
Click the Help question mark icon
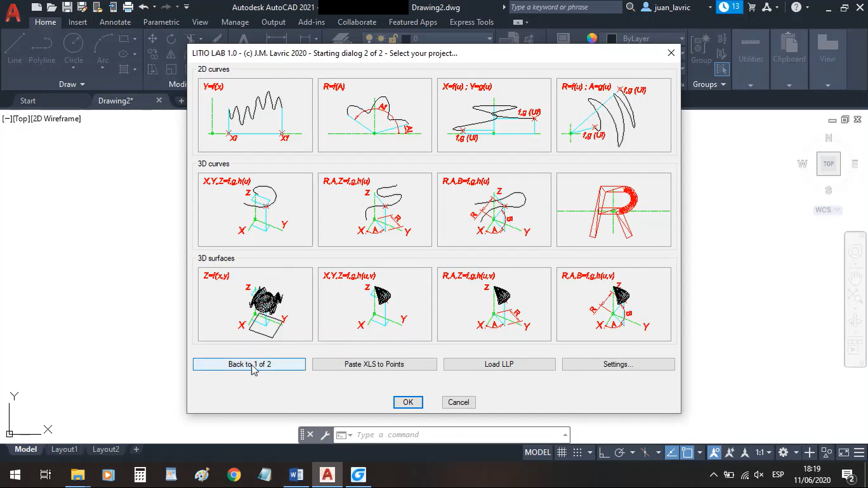pyautogui.click(x=796, y=7)
